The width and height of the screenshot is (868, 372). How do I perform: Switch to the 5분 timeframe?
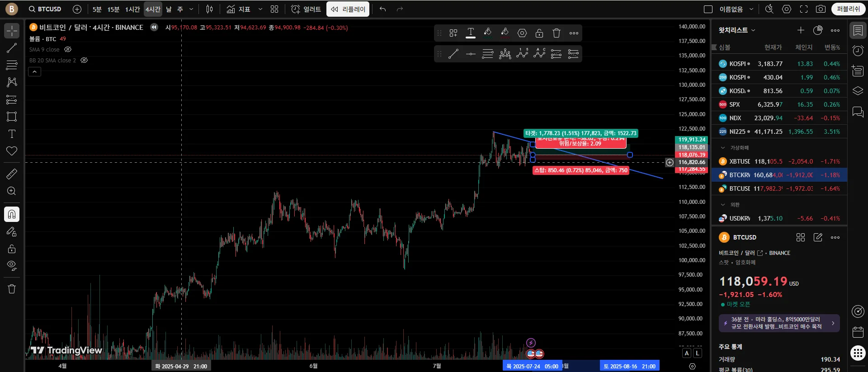coord(97,9)
